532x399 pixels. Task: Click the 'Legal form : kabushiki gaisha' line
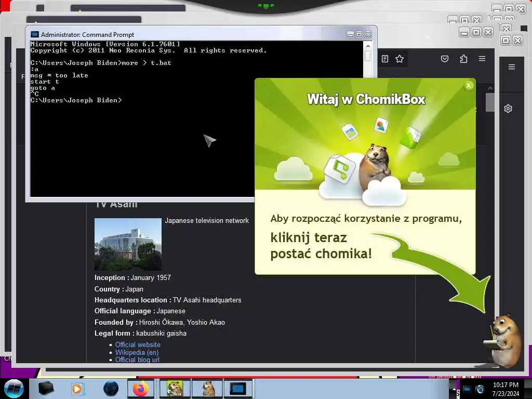click(140, 333)
